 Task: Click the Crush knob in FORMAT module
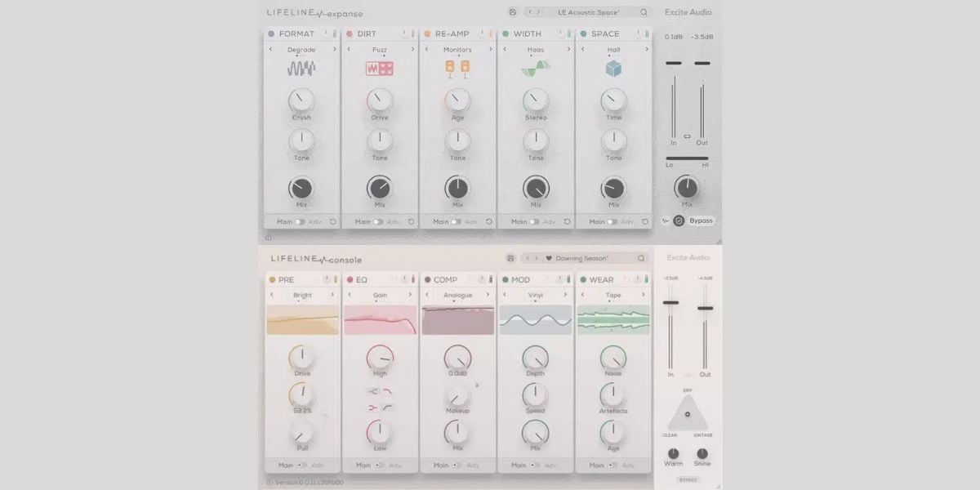(x=301, y=100)
